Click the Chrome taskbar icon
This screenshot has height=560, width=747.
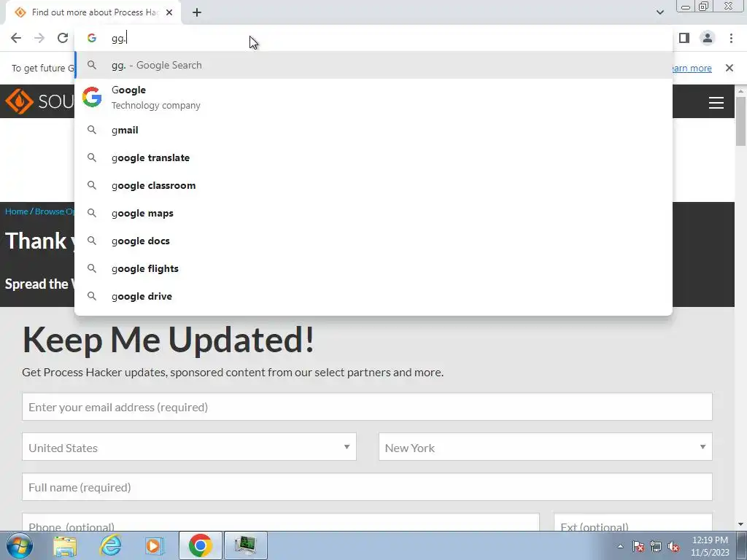coord(200,545)
